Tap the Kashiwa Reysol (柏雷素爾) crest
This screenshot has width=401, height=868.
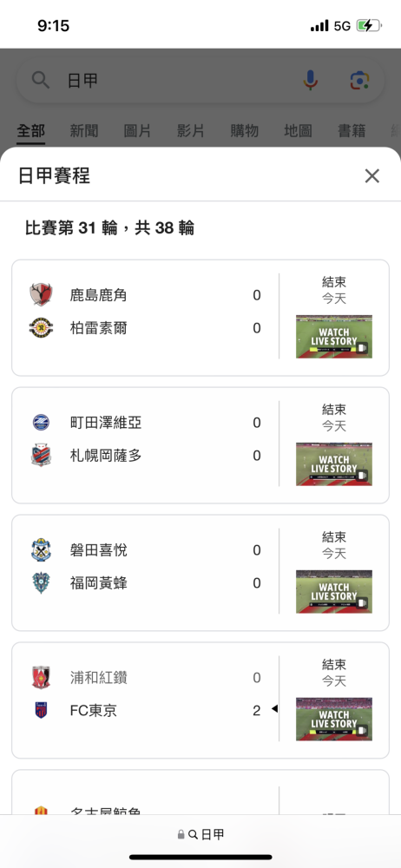[41, 328]
